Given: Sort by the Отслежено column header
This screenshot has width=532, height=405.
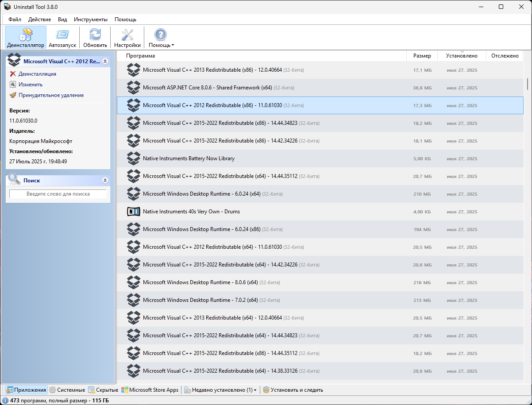Looking at the screenshot, I should click(x=505, y=56).
